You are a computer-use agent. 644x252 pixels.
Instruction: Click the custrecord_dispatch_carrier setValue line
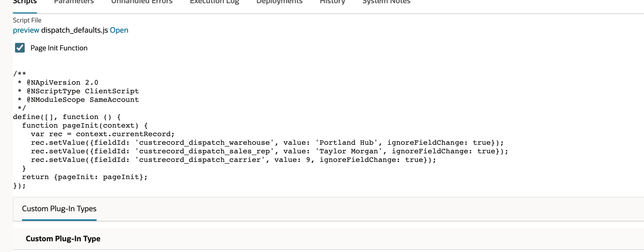(x=233, y=160)
